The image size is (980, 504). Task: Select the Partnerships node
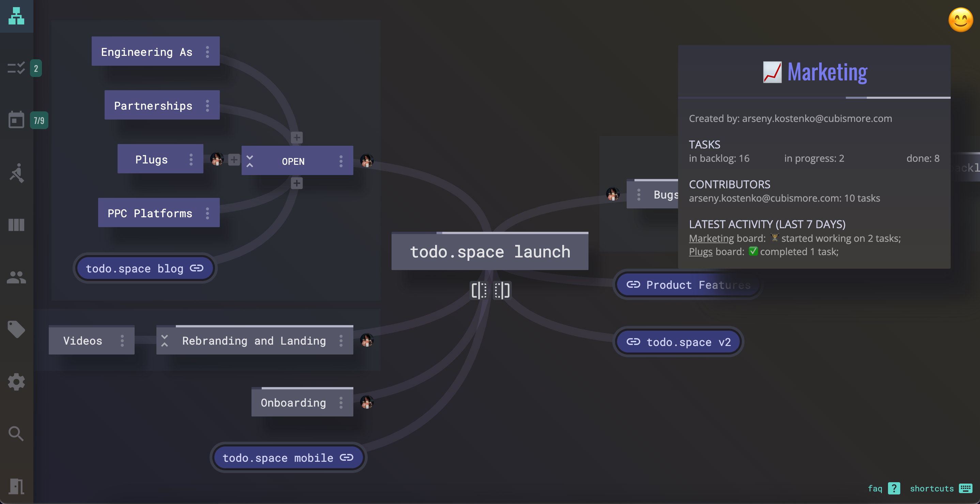coord(162,105)
